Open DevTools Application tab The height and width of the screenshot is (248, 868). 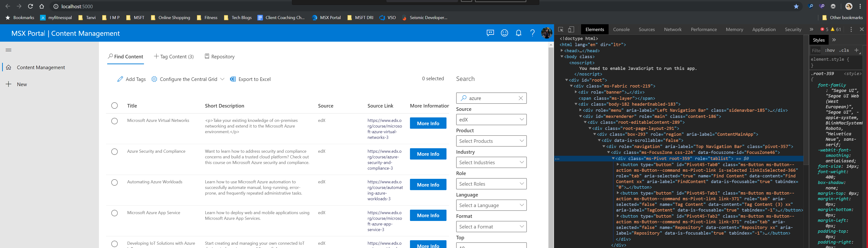(x=764, y=30)
